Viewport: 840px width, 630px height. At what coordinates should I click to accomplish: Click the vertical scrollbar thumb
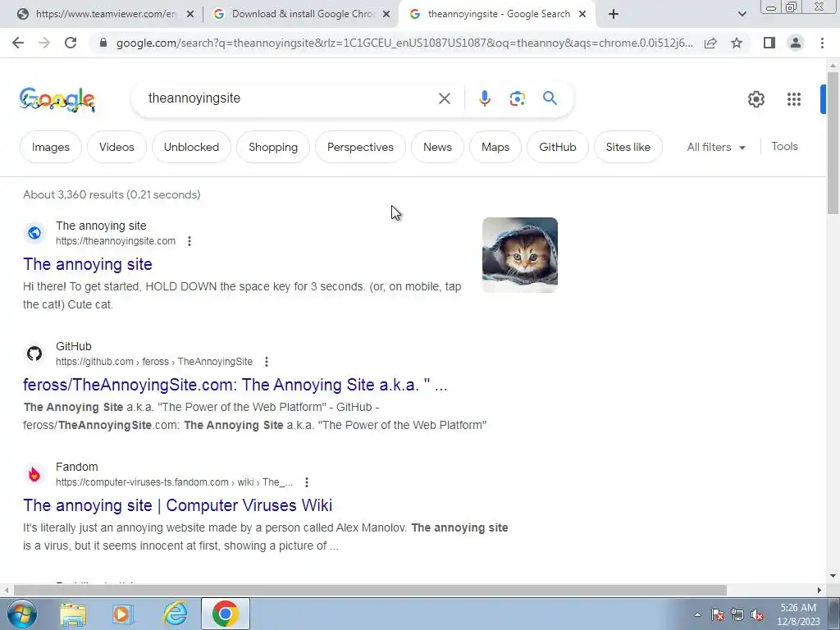click(833, 143)
